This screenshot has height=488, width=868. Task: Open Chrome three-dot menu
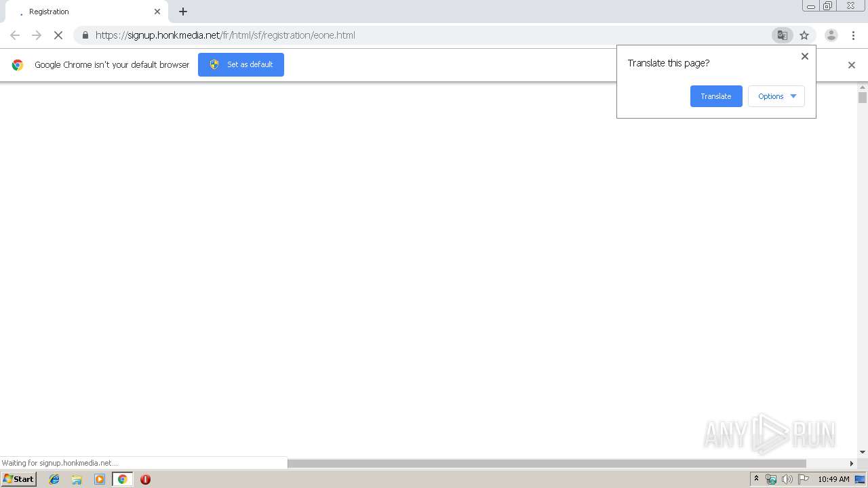[x=853, y=35]
